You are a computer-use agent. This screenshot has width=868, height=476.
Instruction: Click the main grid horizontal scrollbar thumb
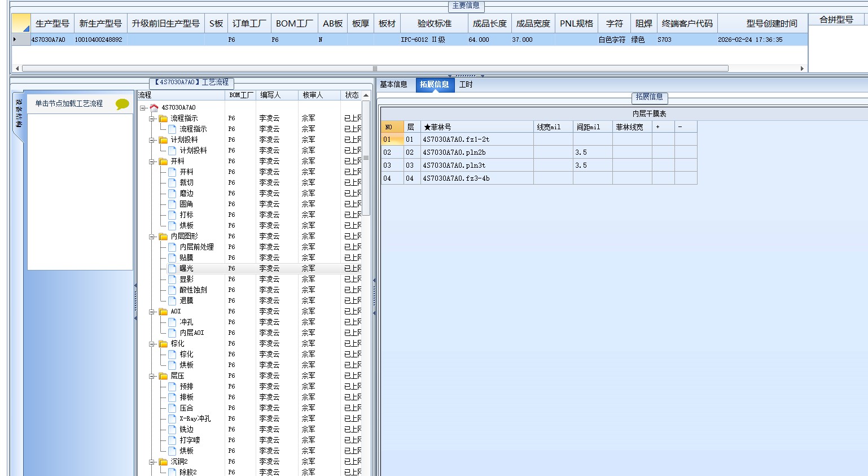[x=375, y=68]
